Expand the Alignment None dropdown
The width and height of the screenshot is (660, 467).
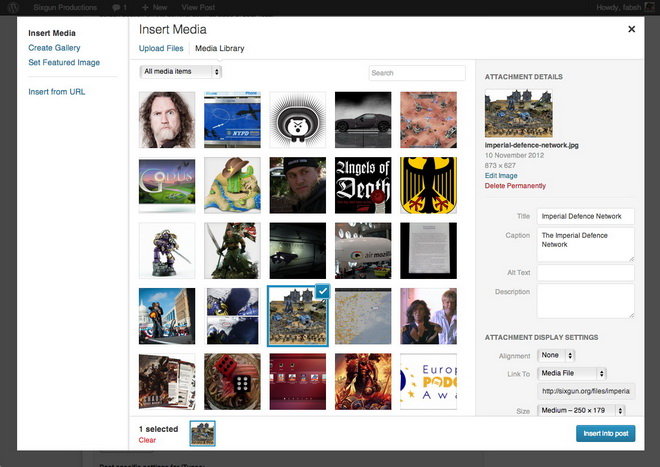pyautogui.click(x=556, y=355)
